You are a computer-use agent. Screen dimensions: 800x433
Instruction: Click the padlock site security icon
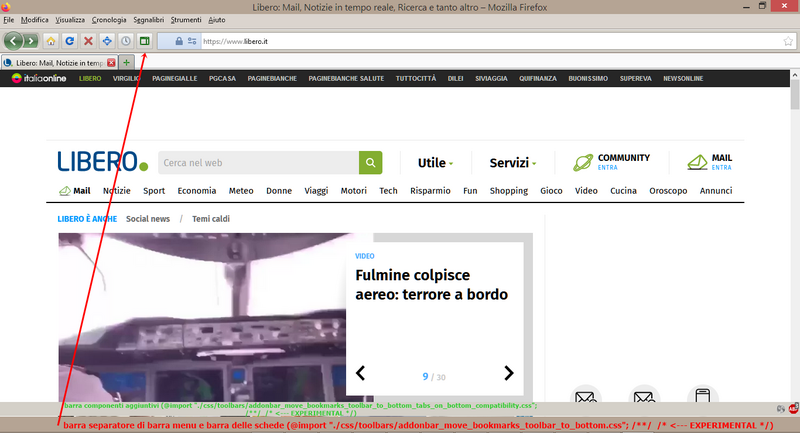[179, 41]
